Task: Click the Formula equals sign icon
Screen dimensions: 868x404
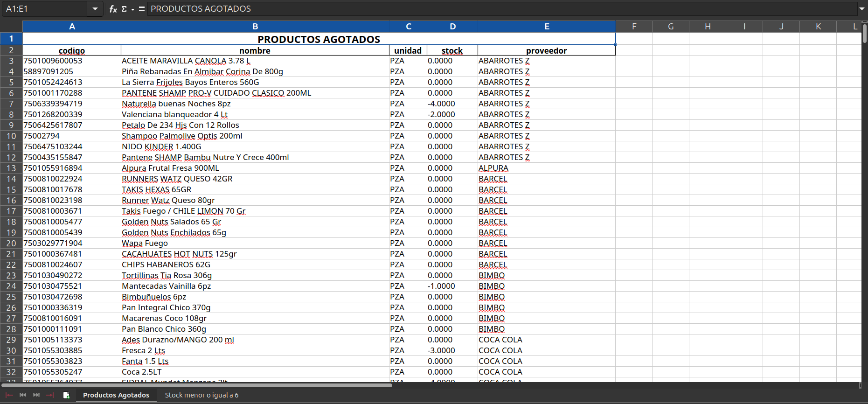Action: pos(141,9)
